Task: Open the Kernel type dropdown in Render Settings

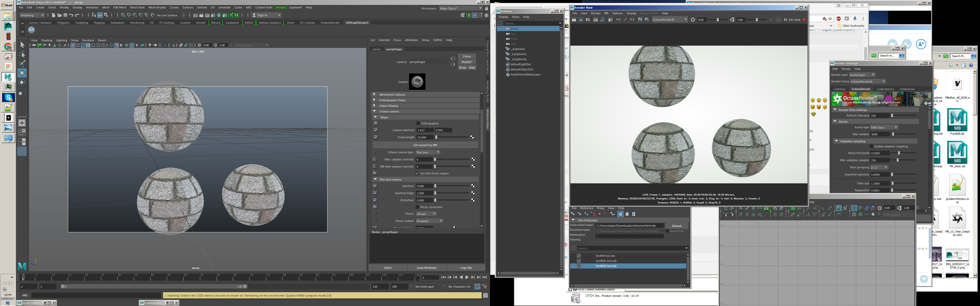Action: pyautogui.click(x=884, y=127)
